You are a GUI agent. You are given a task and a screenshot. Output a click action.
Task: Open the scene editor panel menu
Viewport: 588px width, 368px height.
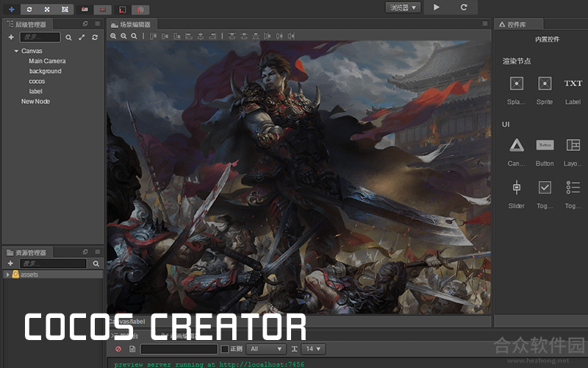pos(485,24)
